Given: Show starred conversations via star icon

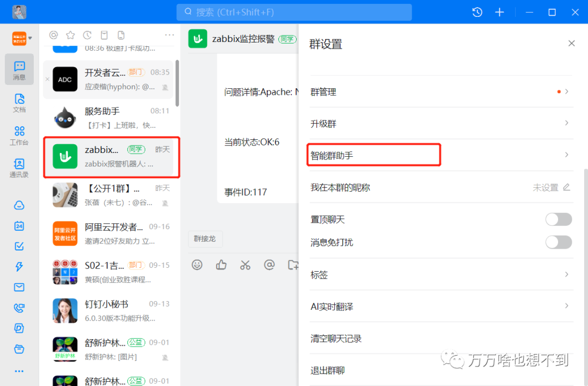Looking at the screenshot, I should [70, 35].
